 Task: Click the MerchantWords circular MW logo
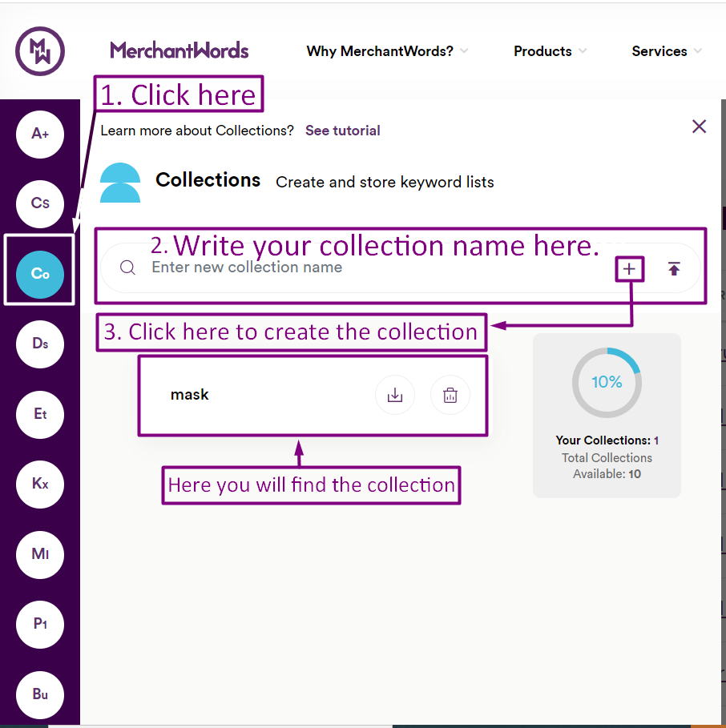(x=40, y=51)
